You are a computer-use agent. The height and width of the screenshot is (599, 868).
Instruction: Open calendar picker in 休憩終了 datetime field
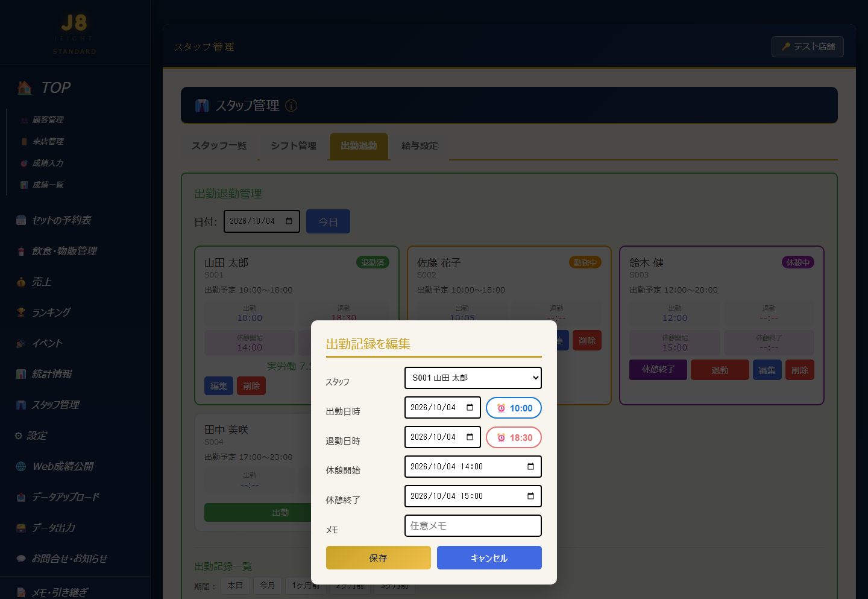530,496
